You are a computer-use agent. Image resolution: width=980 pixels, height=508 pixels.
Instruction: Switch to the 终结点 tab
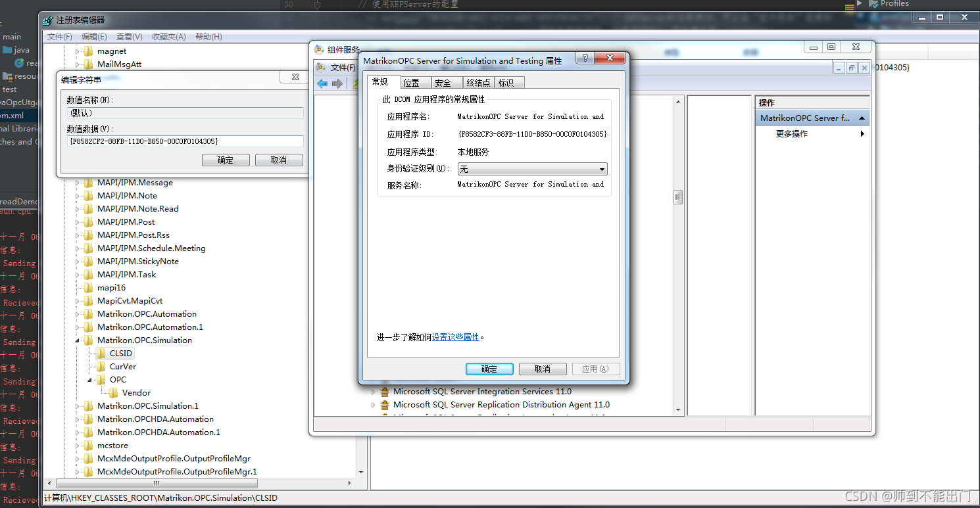(x=478, y=83)
